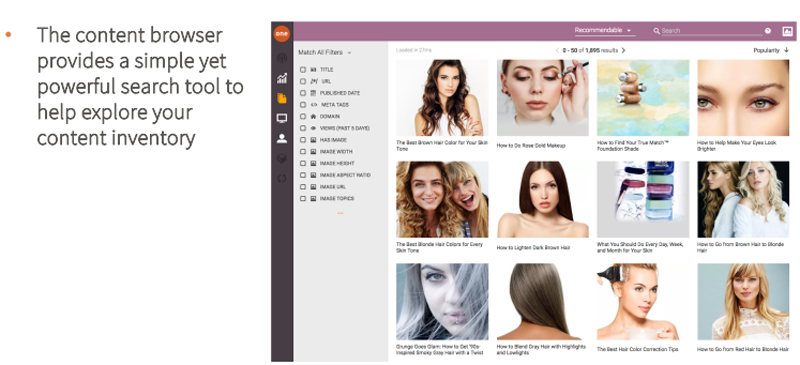Viewport: 800px width, 365px height.
Task: Check the Image Topics filter checkbox
Action: (x=303, y=199)
